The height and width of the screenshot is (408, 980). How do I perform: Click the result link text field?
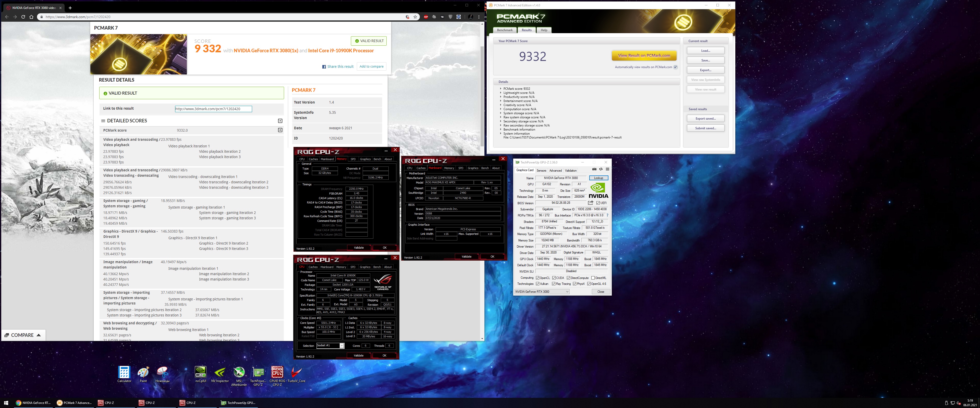point(213,109)
